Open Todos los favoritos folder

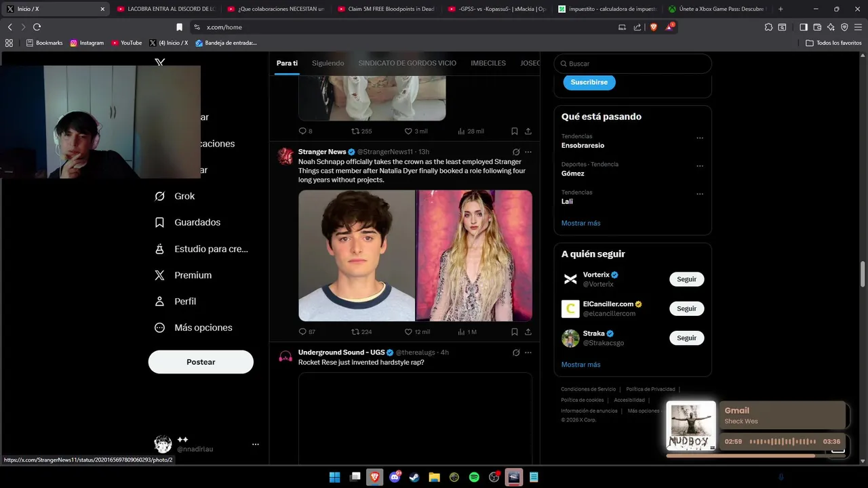[x=834, y=43]
